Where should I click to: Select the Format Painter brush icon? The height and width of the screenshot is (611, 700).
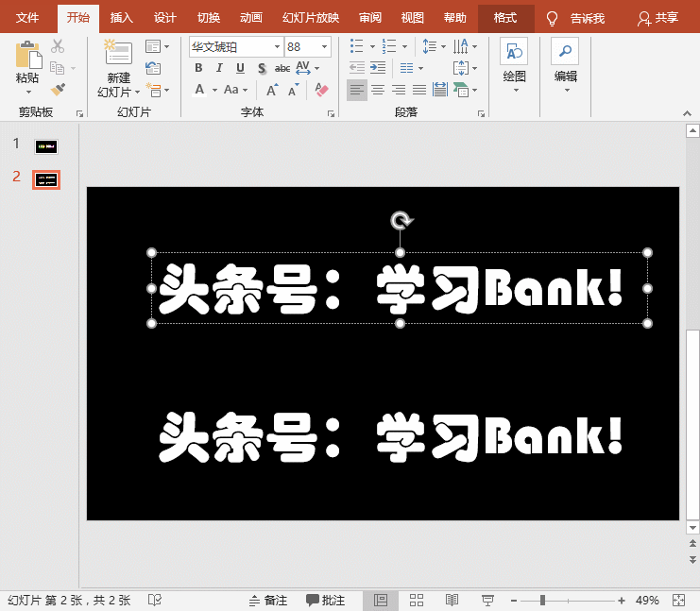(x=58, y=90)
